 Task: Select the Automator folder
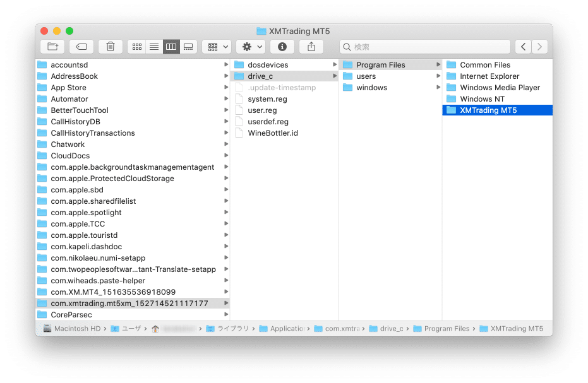133,99
